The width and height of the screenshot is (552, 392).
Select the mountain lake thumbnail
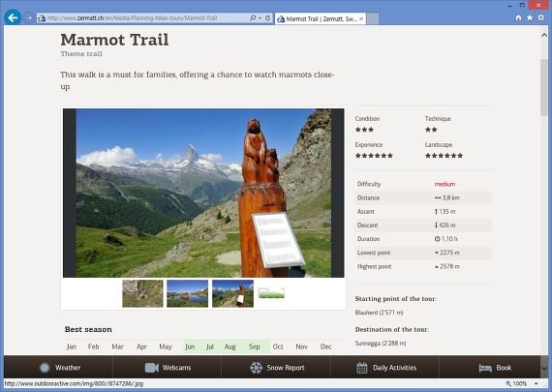(187, 293)
